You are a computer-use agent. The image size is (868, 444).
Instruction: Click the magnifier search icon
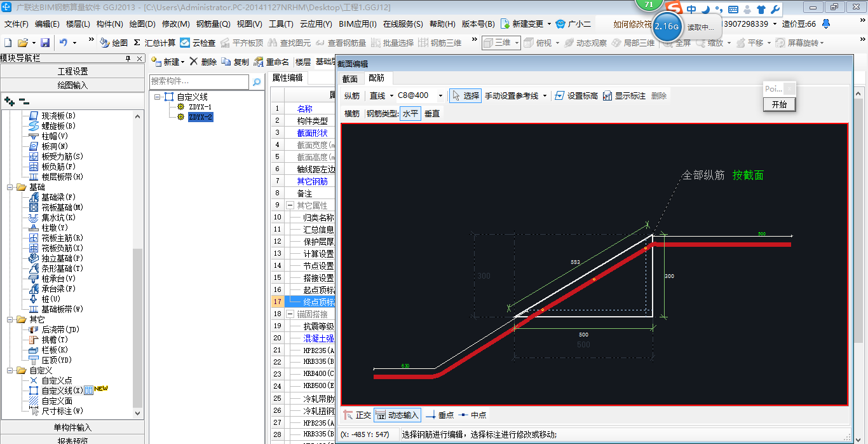[x=257, y=81]
